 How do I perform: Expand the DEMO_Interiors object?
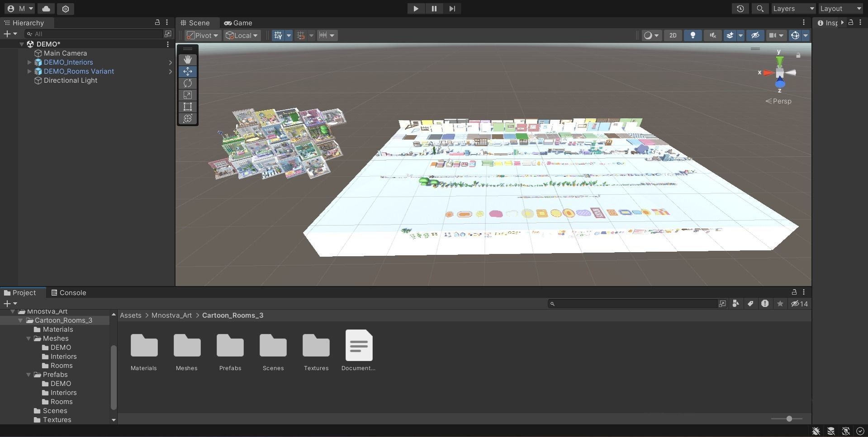coord(29,62)
